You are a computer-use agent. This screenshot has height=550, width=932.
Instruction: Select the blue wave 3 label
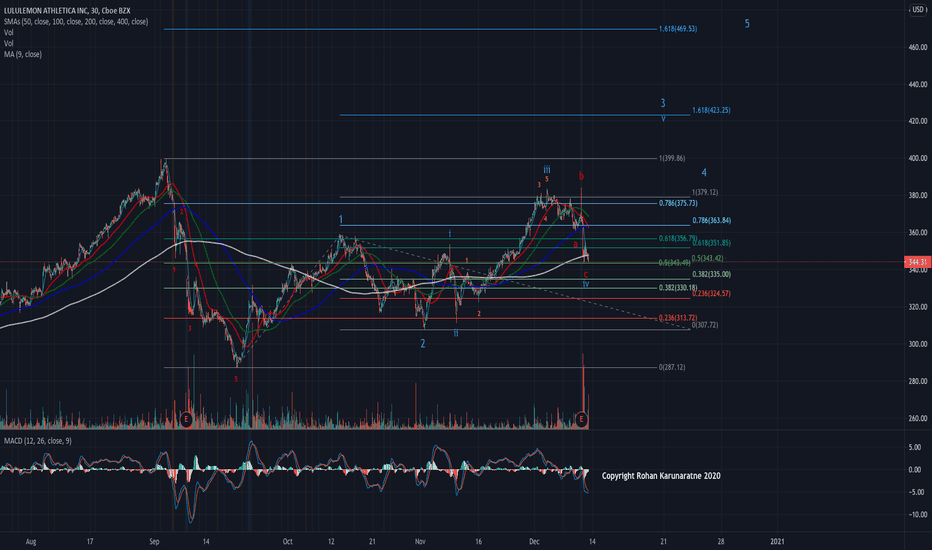pyautogui.click(x=663, y=103)
